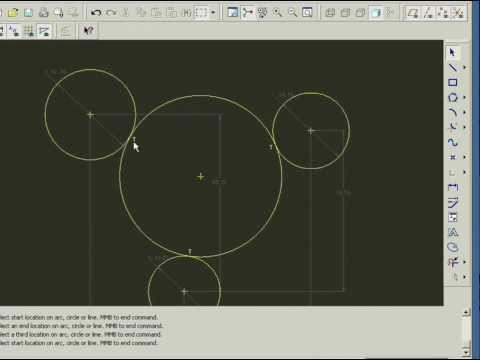Expand the bottom Mirror tool flyout arrow
Screen dimensions: 480x360
(464, 277)
